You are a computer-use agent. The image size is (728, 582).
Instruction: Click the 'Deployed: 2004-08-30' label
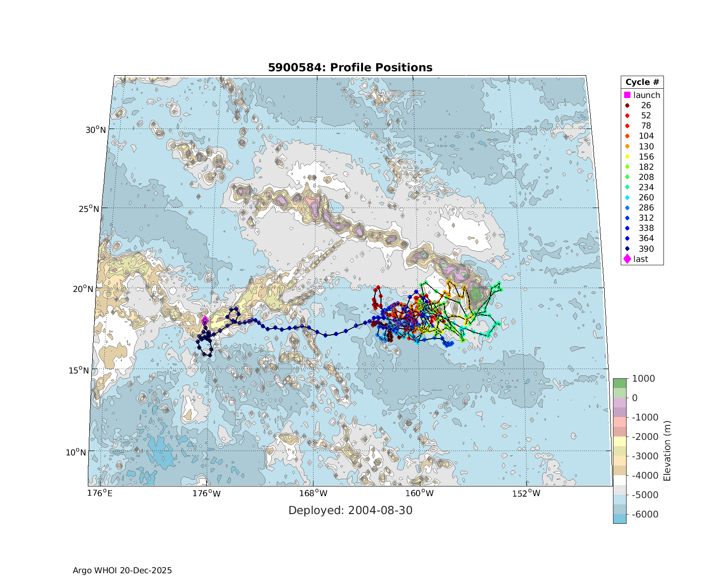coord(350,510)
